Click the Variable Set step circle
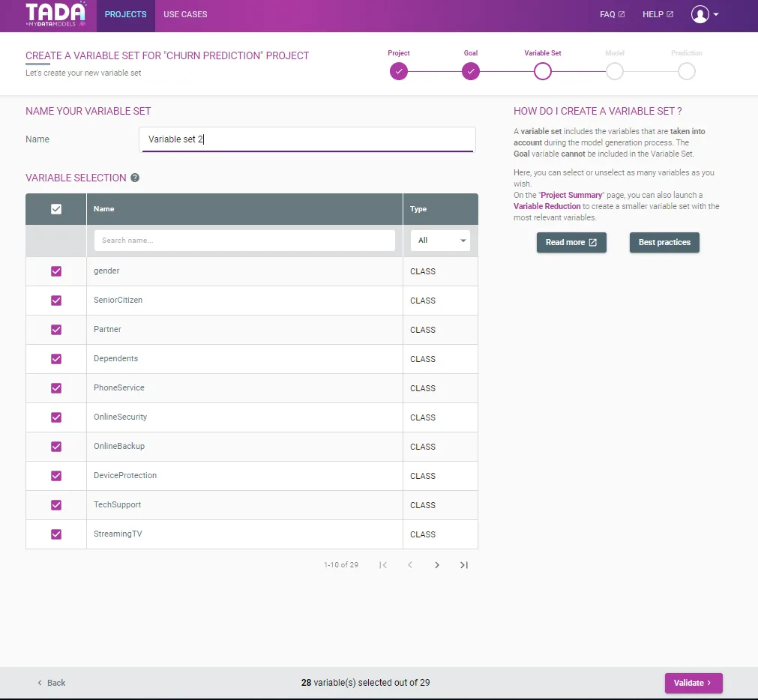This screenshot has height=700, width=758. click(x=543, y=71)
